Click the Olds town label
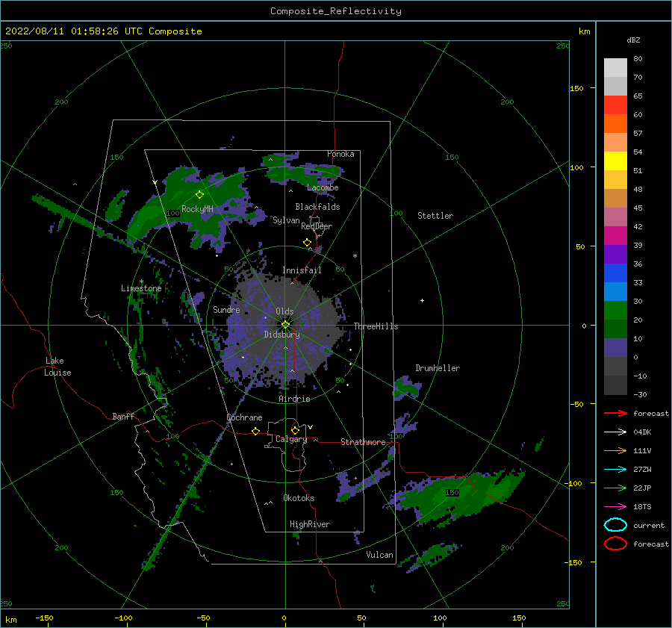 point(284,311)
